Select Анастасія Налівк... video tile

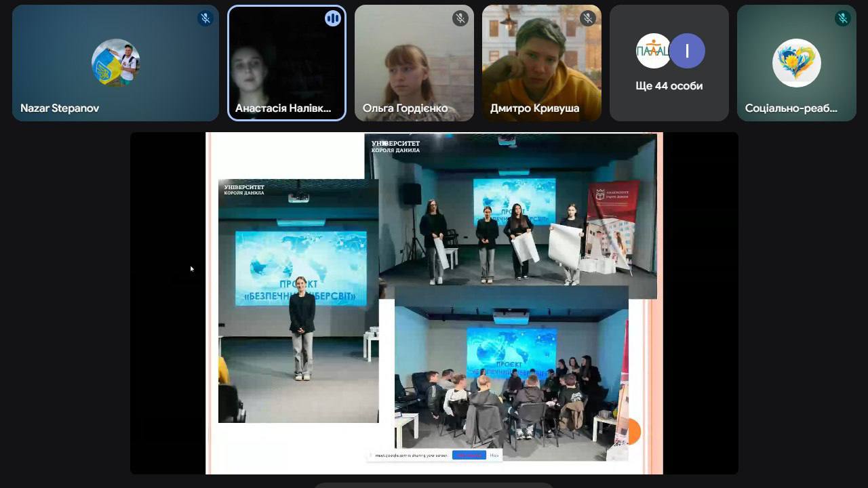[286, 64]
